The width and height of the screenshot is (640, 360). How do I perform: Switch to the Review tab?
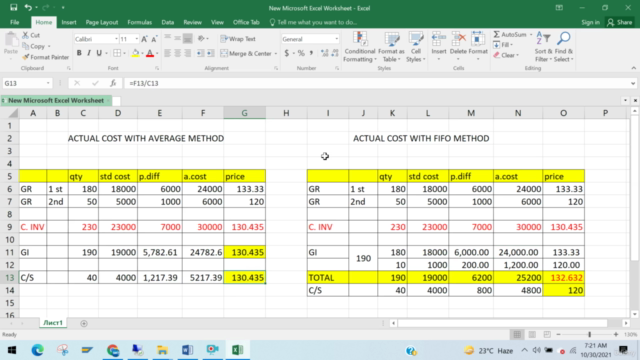(192, 22)
